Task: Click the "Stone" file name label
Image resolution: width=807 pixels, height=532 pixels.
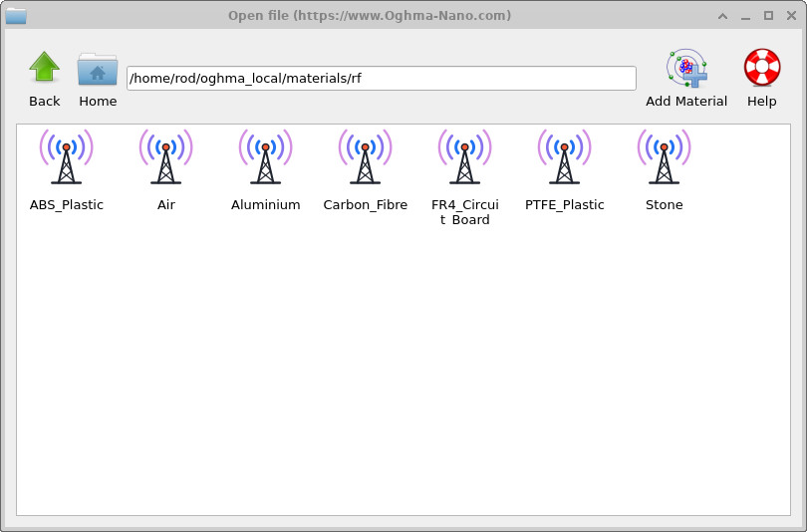Action: tap(664, 205)
